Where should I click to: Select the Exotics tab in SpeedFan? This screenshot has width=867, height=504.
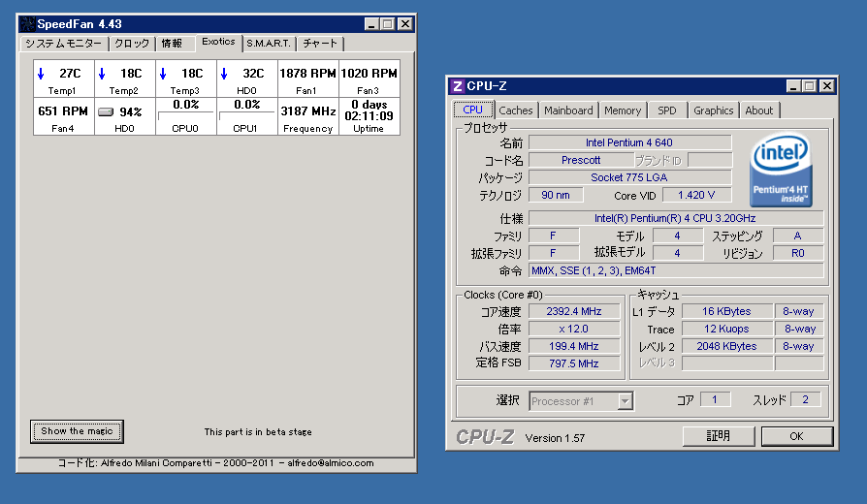coord(218,42)
